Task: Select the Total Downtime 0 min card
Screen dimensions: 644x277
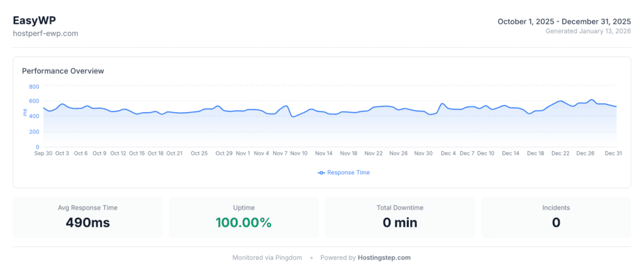Action: (x=399, y=217)
